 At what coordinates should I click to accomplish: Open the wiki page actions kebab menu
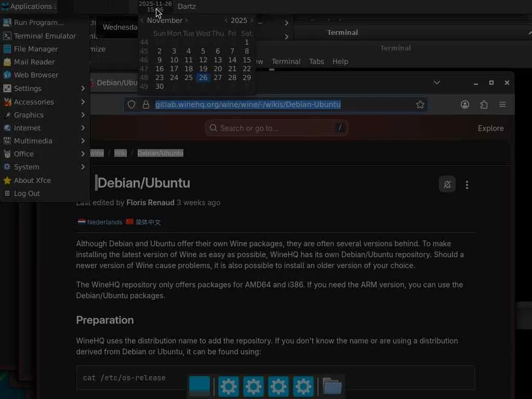[x=467, y=184]
